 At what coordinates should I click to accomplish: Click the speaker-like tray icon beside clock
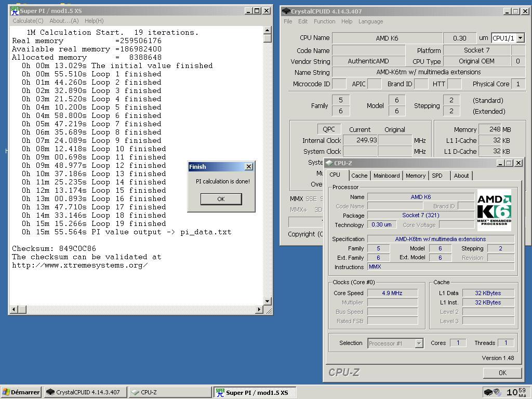pos(497,392)
